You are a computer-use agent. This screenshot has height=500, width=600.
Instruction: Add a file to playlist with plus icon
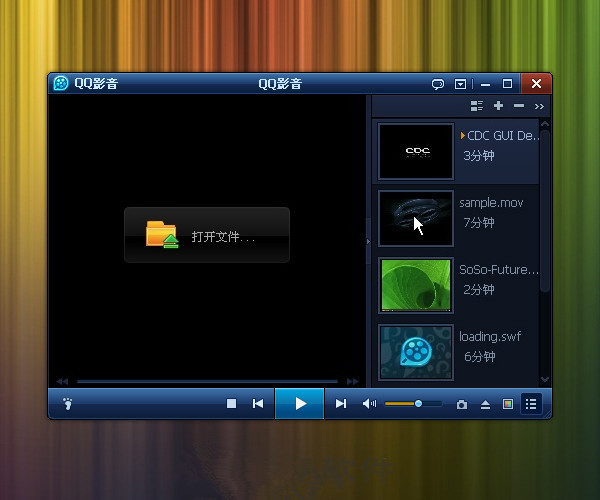point(498,106)
